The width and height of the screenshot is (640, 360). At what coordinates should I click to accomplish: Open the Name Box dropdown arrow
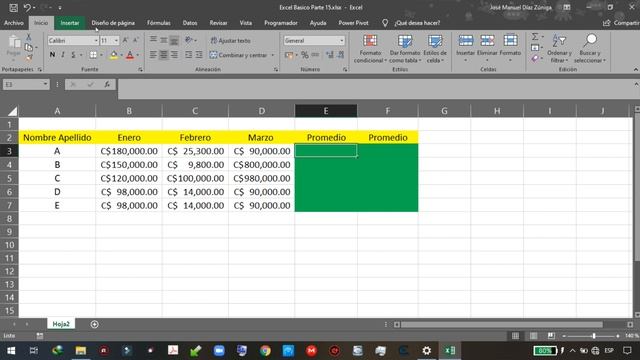pyautogui.click(x=45, y=84)
